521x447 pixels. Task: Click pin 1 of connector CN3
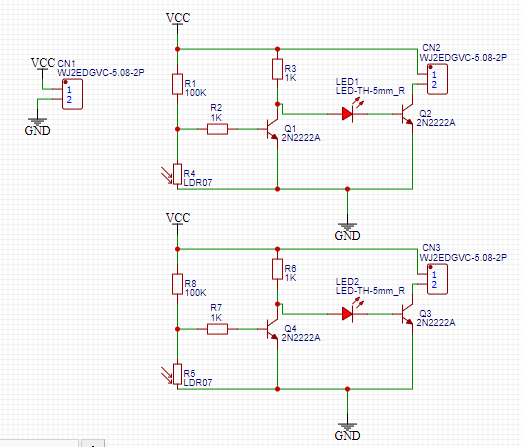coord(434,274)
